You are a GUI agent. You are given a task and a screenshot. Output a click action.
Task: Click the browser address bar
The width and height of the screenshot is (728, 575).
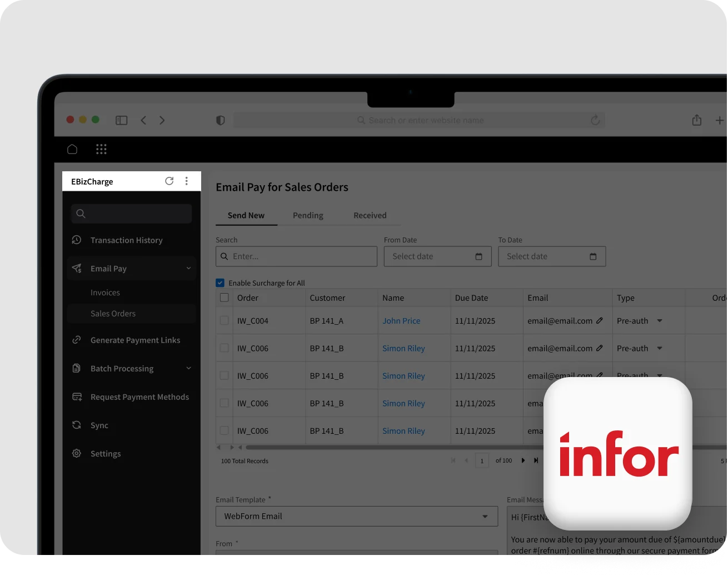(420, 120)
